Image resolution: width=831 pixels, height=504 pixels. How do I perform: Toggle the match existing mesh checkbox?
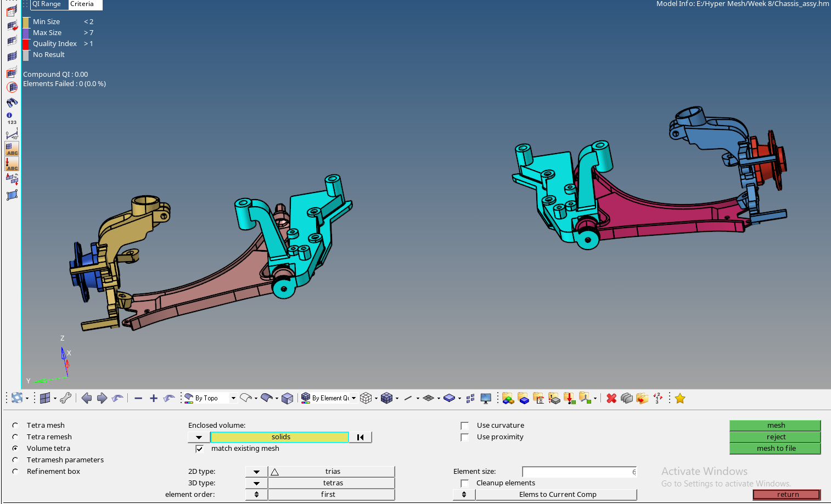pos(199,449)
